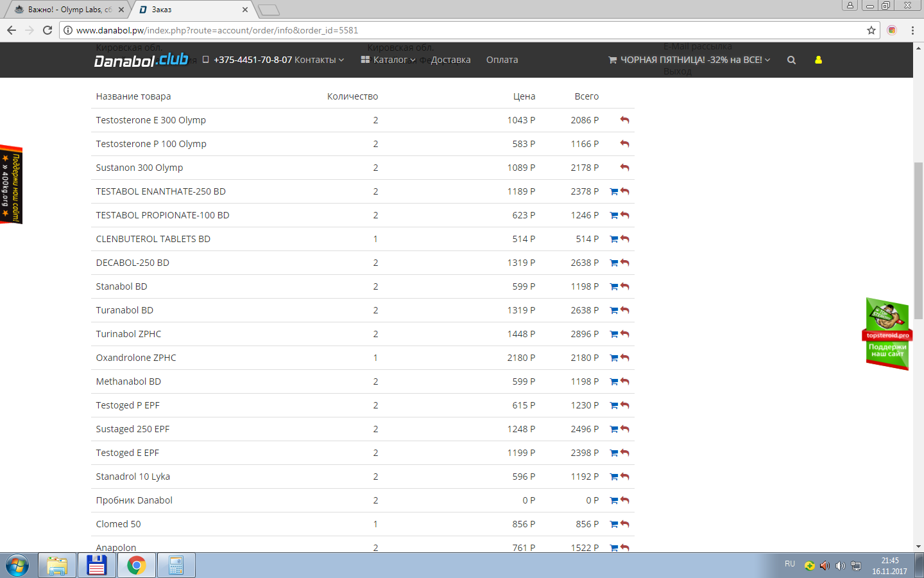Click the site info icon in address bar
This screenshot has width=924, height=578.
click(x=68, y=30)
